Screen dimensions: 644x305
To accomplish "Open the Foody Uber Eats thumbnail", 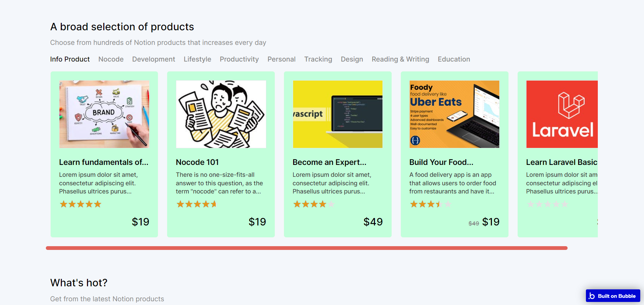I will coord(454,114).
